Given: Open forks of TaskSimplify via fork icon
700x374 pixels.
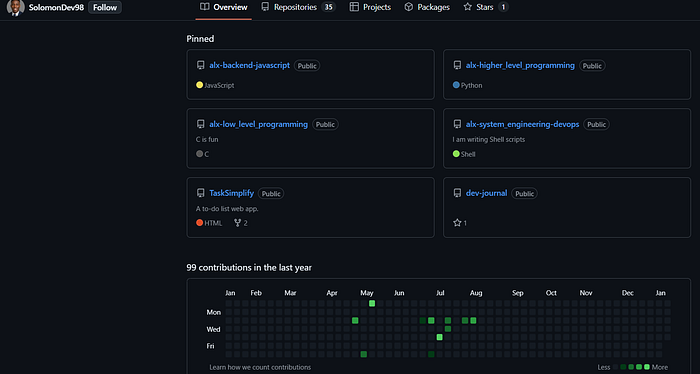Looking at the screenshot, I should tap(238, 223).
